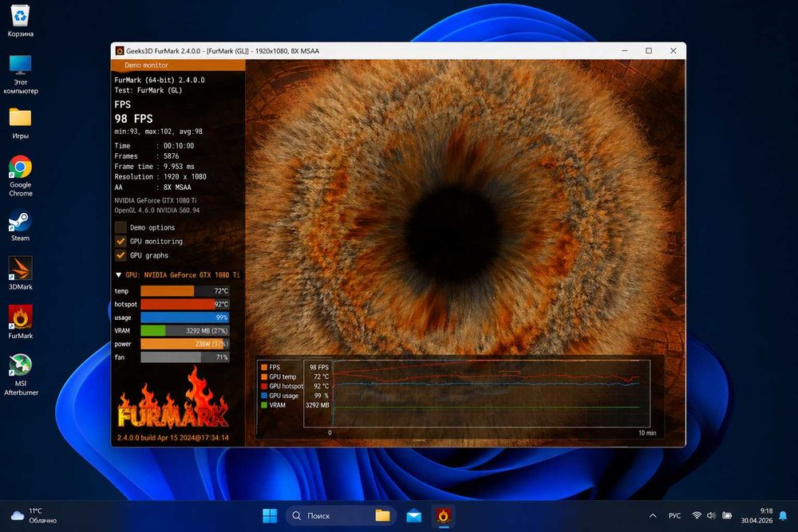Uncheck the GPU monitoring checkbox
The height and width of the screenshot is (532, 798).
[x=120, y=241]
